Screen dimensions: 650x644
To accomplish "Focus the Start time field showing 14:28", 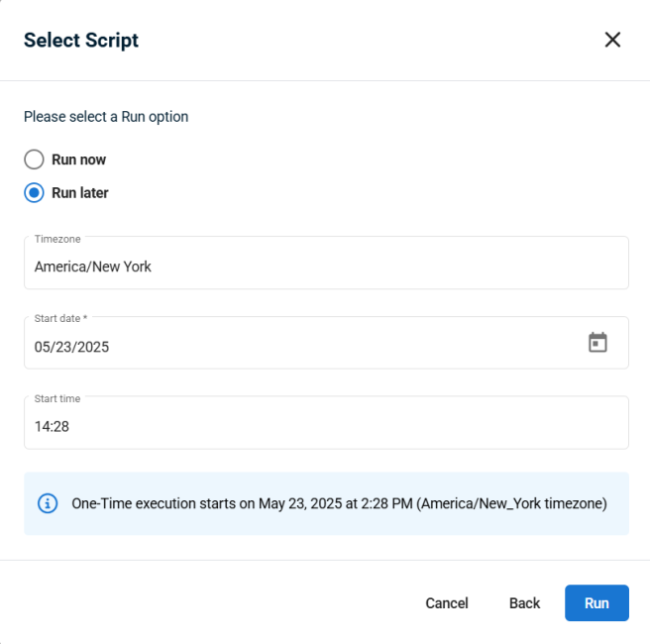I will [326, 422].
